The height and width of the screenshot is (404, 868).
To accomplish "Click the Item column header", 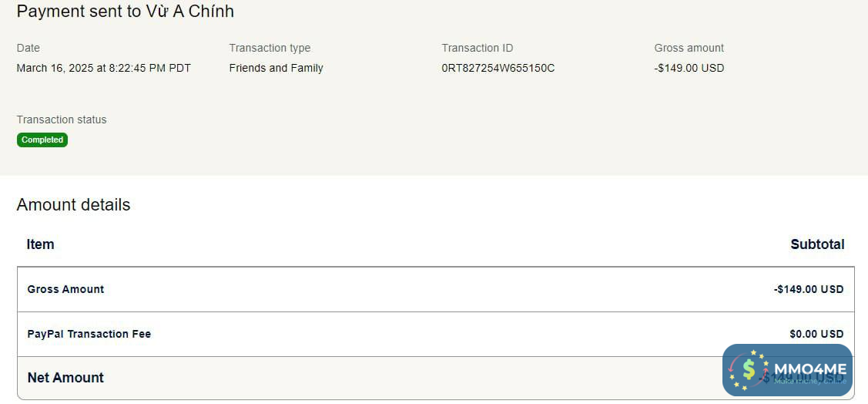I will click(x=40, y=244).
